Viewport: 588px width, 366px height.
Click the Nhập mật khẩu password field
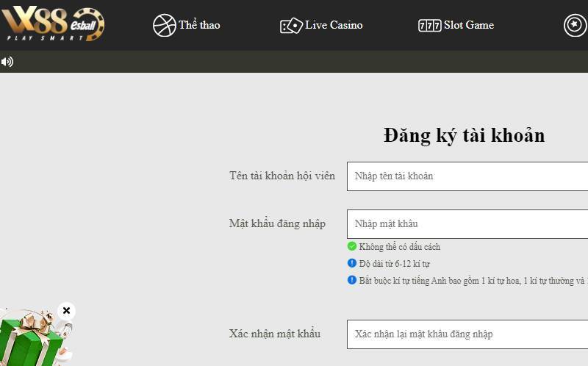coord(467,223)
